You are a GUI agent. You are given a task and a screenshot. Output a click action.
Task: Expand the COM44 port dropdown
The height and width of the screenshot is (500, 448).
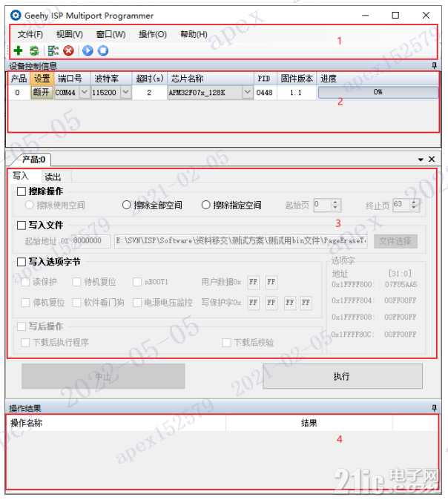84,93
